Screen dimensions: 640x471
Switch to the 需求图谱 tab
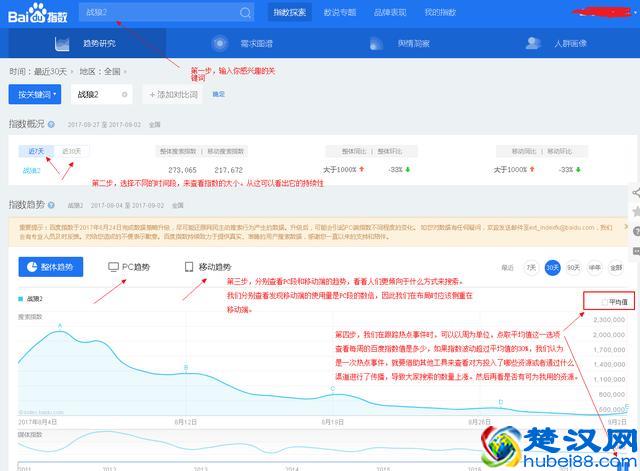tap(242, 43)
